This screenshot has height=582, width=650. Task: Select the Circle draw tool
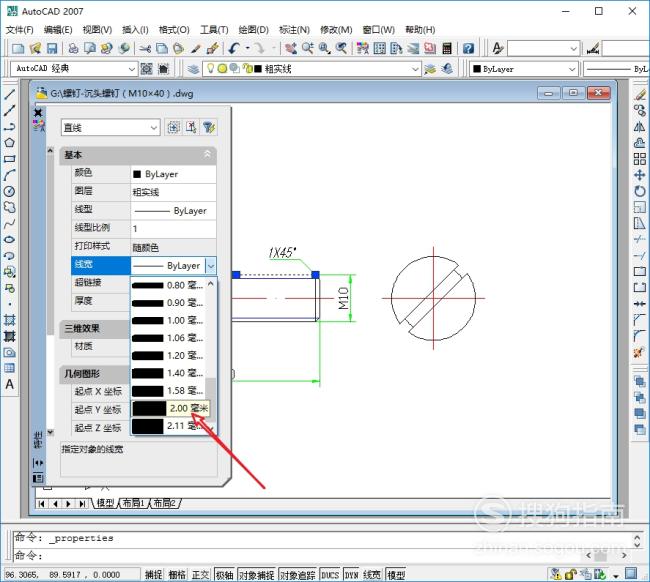pos(10,192)
